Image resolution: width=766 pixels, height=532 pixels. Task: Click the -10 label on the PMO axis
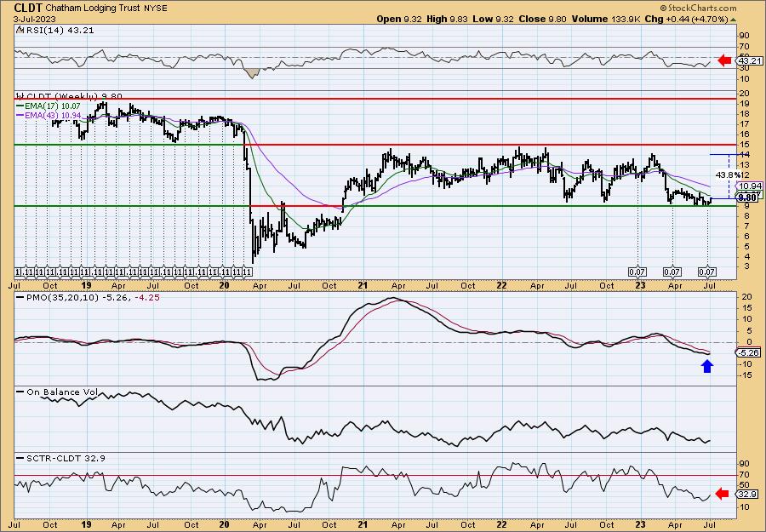[746, 364]
